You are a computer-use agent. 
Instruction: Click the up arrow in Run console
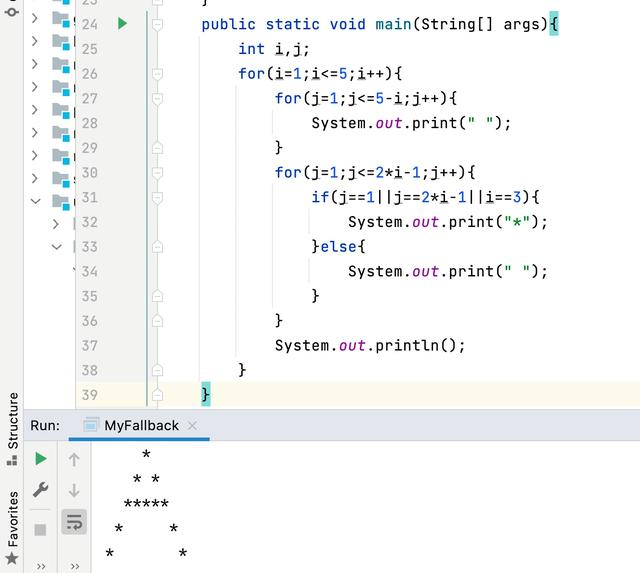[x=74, y=459]
